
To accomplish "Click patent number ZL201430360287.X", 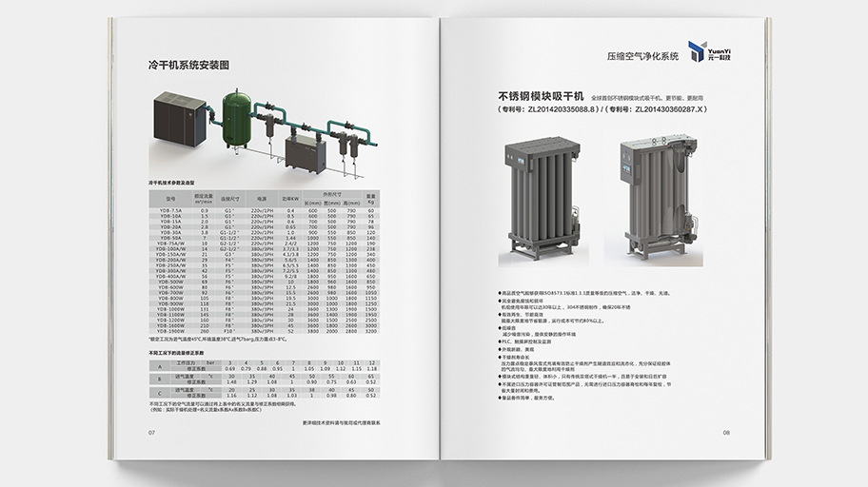I will (x=669, y=109).
